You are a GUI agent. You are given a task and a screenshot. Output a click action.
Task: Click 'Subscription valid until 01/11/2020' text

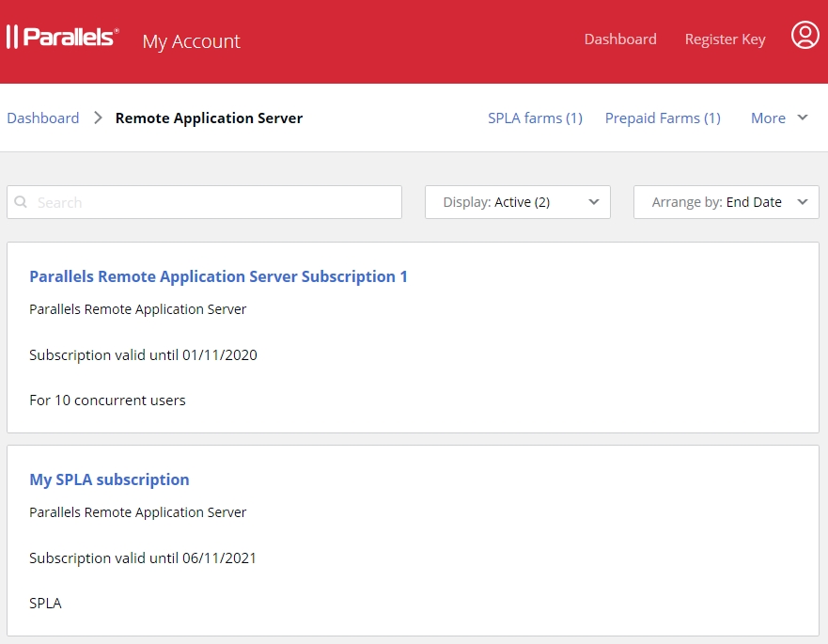point(143,355)
